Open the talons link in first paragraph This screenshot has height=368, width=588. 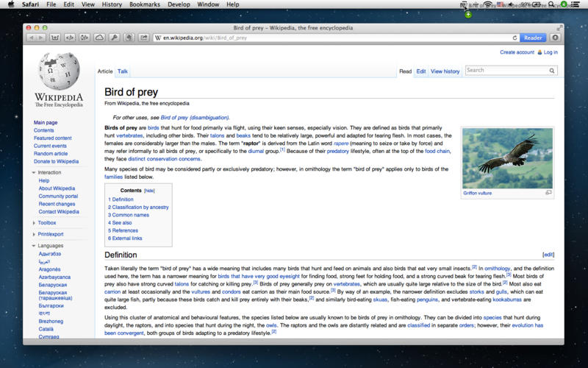(x=217, y=135)
